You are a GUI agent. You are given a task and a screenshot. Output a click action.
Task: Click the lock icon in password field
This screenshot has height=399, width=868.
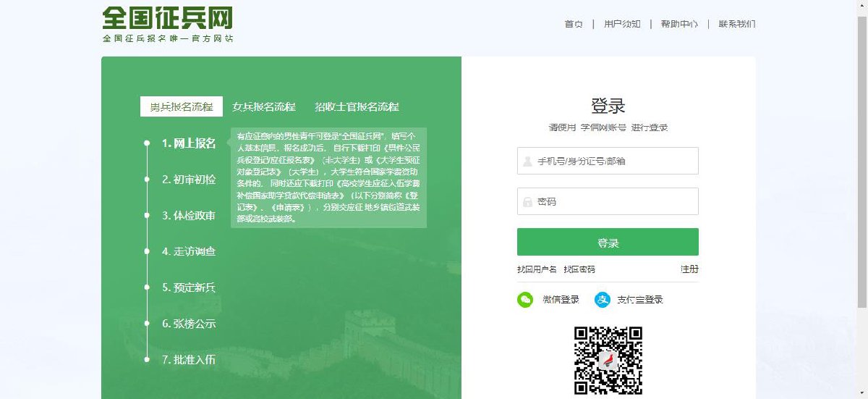pos(528,202)
